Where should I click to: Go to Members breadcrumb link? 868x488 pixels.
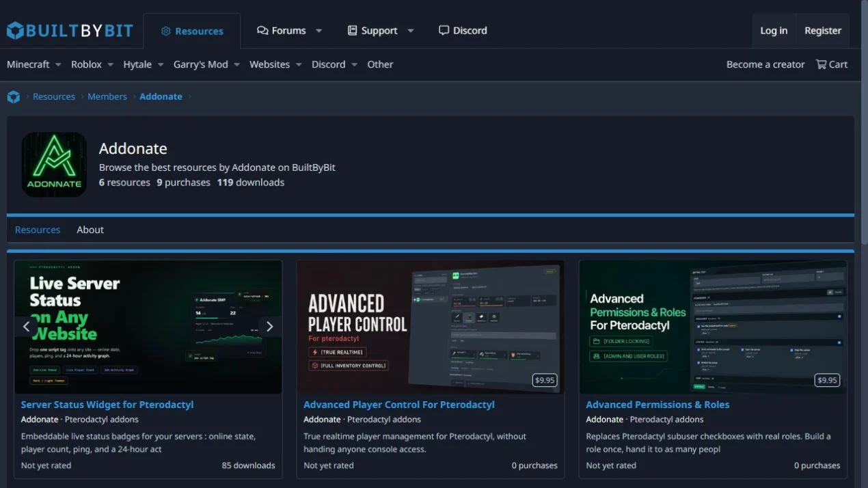pyautogui.click(x=107, y=96)
